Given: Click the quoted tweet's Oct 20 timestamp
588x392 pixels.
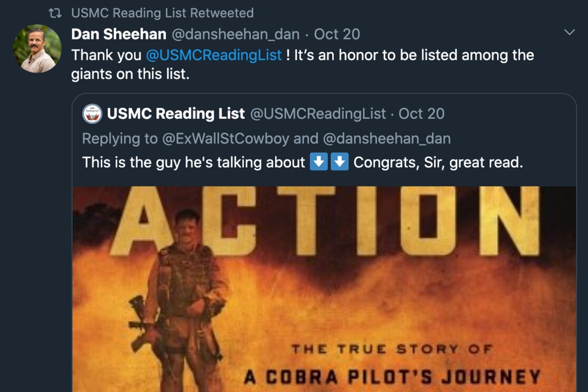Looking at the screenshot, I should (x=421, y=114).
